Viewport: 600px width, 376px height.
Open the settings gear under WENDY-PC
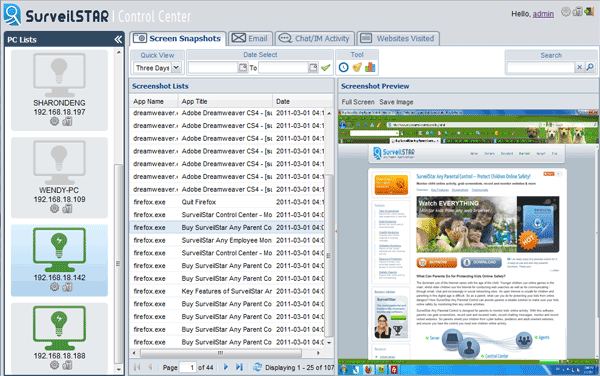point(54,209)
